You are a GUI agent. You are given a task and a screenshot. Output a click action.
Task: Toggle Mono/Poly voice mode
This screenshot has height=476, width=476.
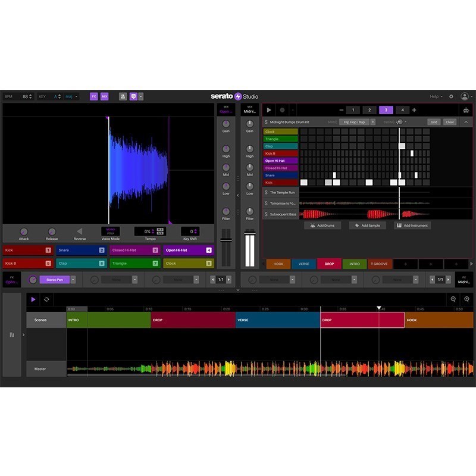(x=110, y=231)
